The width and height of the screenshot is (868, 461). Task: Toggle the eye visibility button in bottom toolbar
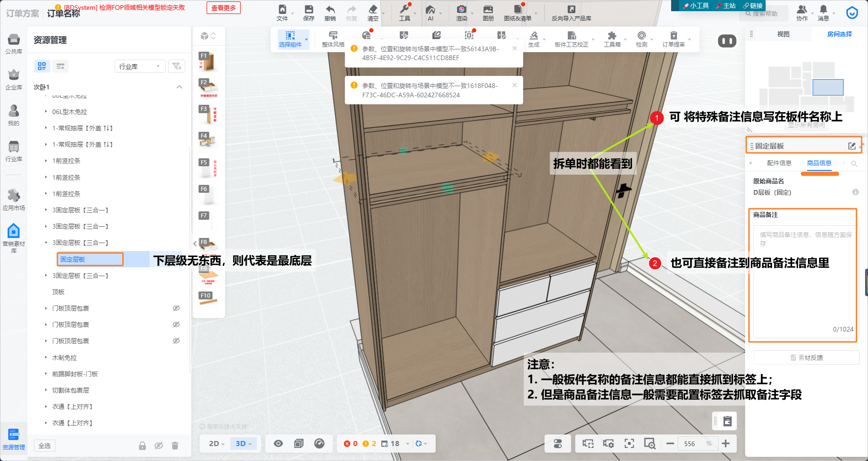(x=278, y=444)
